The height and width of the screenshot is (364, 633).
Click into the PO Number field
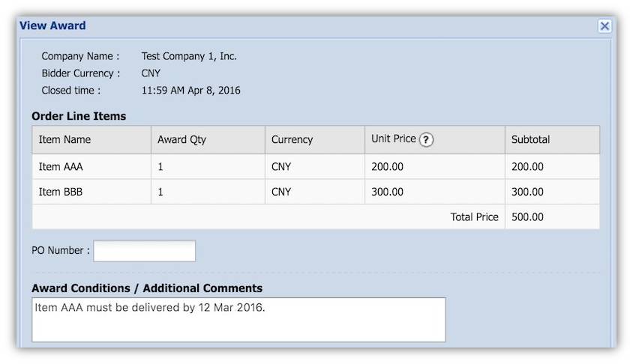144,251
